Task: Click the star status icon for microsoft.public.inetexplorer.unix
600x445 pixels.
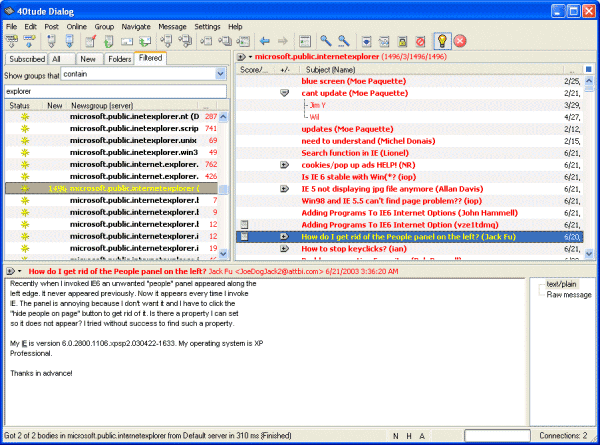Action: (23, 141)
